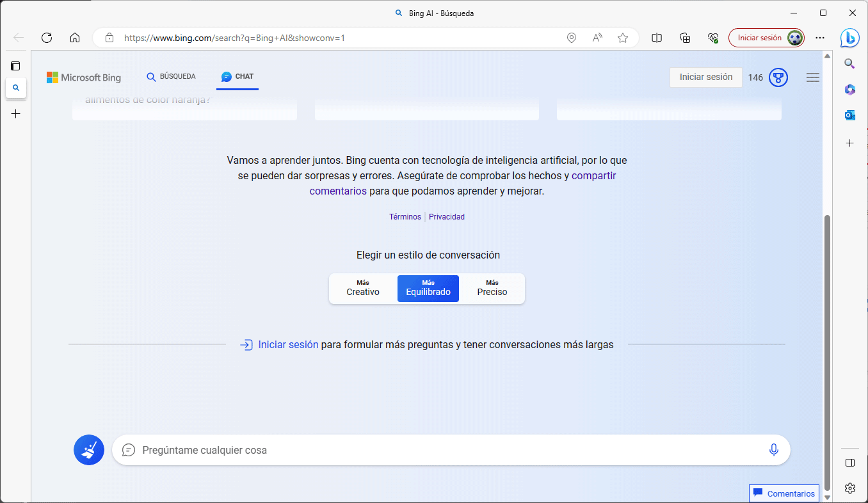Image resolution: width=868 pixels, height=503 pixels.
Task: Open the Microsoft 365 sidebar icon
Action: click(x=850, y=90)
